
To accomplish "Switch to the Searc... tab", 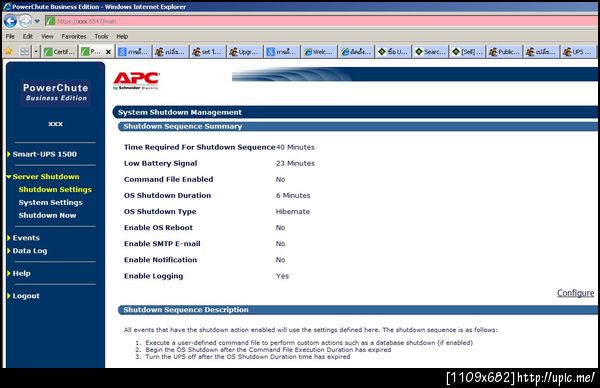I will pos(430,51).
